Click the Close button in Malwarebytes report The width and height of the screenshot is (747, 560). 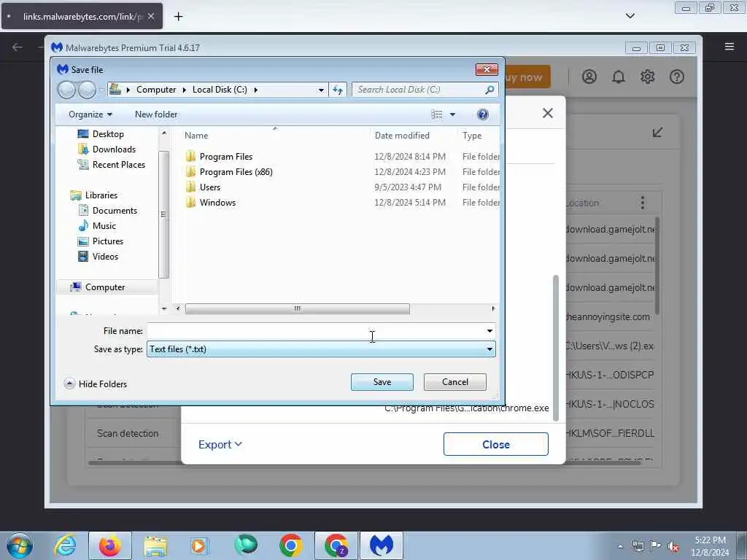[x=496, y=444]
